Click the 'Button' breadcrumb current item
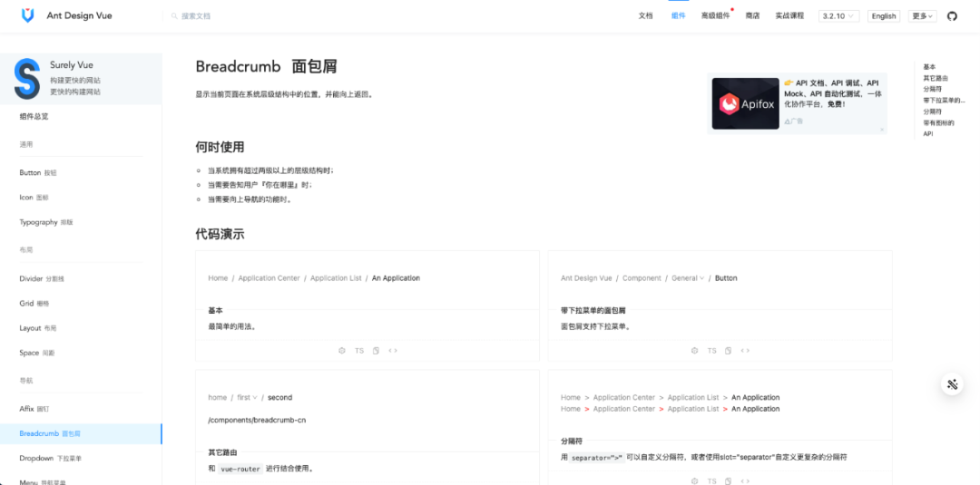The image size is (980, 485). pyautogui.click(x=726, y=277)
